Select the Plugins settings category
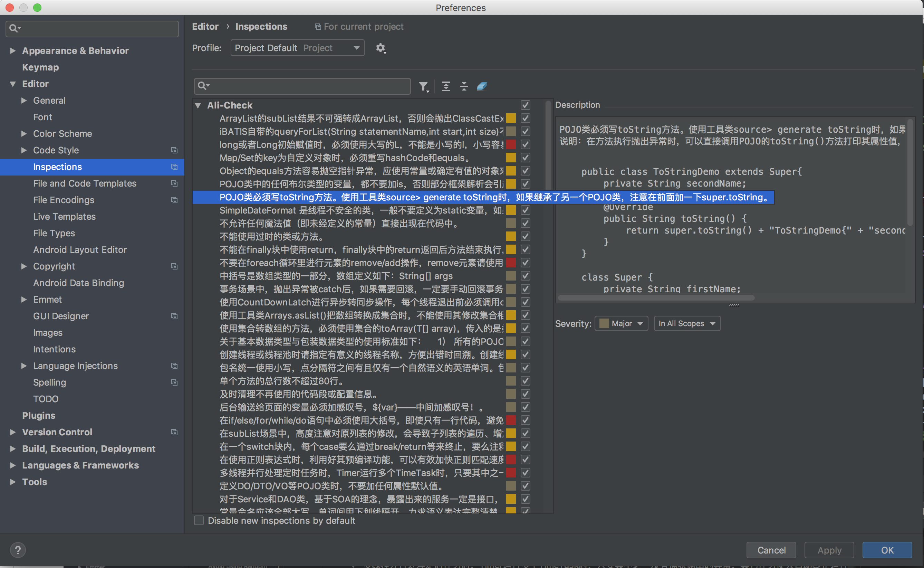Screen dimensions: 924x568 click(x=39, y=416)
